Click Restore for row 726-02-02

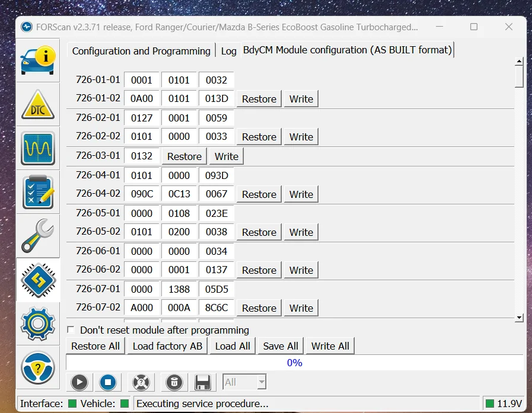point(259,137)
